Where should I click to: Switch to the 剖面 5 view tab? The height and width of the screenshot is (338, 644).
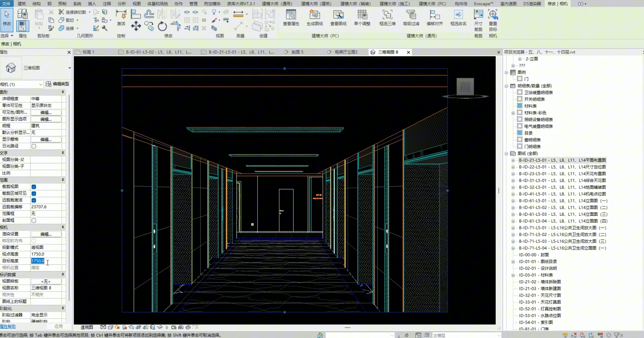pos(297,52)
